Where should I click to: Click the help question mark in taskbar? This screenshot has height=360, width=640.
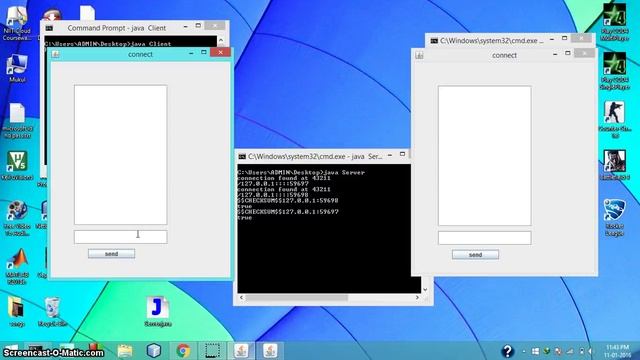pyautogui.click(x=507, y=351)
